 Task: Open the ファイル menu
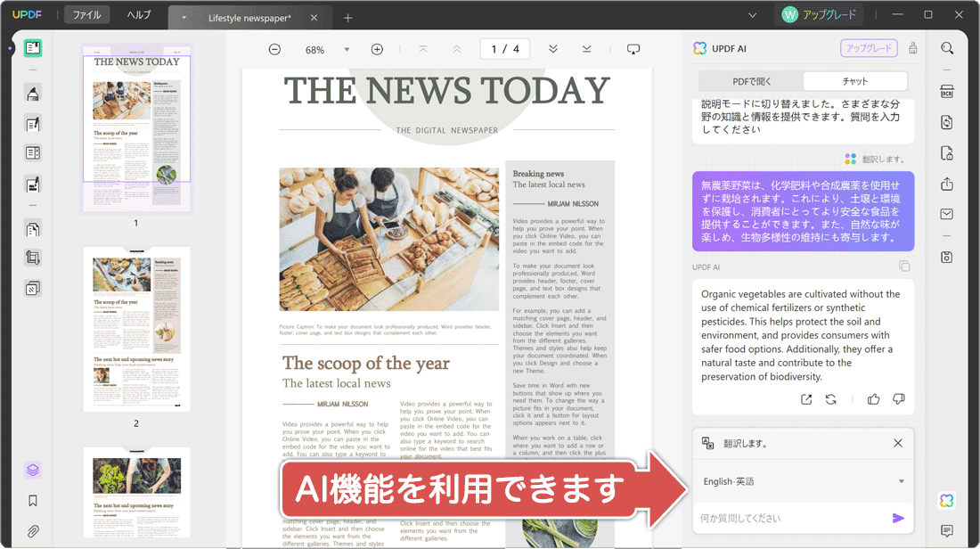pyautogui.click(x=87, y=15)
